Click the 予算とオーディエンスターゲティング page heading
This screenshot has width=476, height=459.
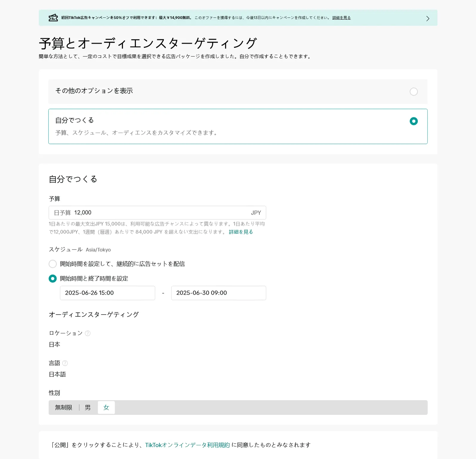[148, 44]
